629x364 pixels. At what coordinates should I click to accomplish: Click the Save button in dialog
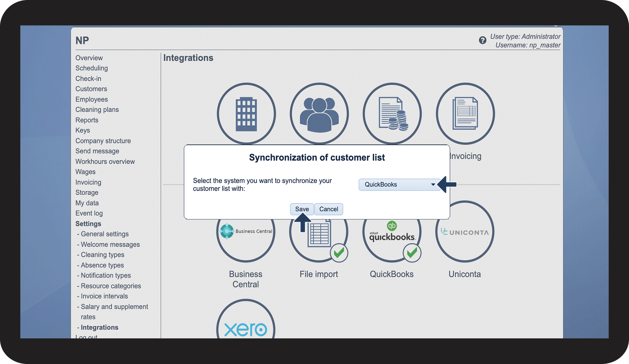[x=302, y=209]
